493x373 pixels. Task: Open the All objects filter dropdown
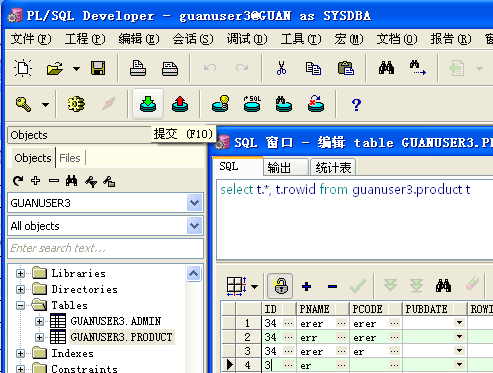tap(195, 226)
